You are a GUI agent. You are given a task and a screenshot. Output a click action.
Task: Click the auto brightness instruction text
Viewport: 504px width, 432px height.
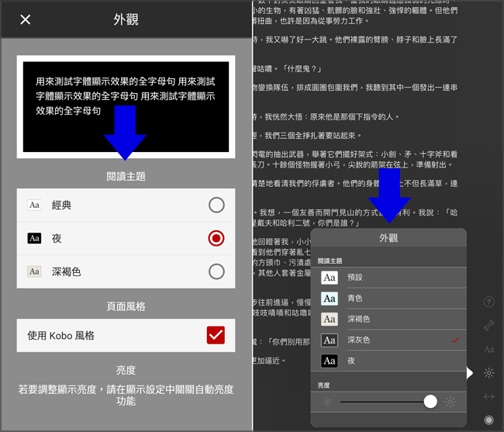126,396
